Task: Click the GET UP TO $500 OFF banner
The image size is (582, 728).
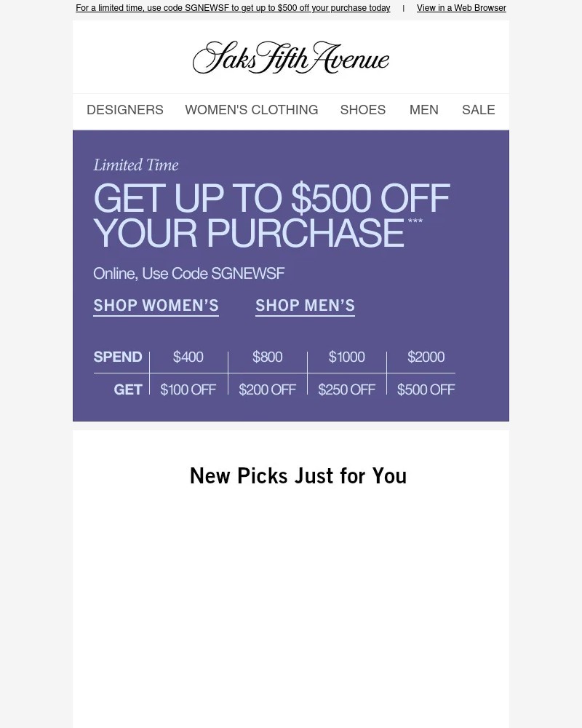Action: click(271, 215)
